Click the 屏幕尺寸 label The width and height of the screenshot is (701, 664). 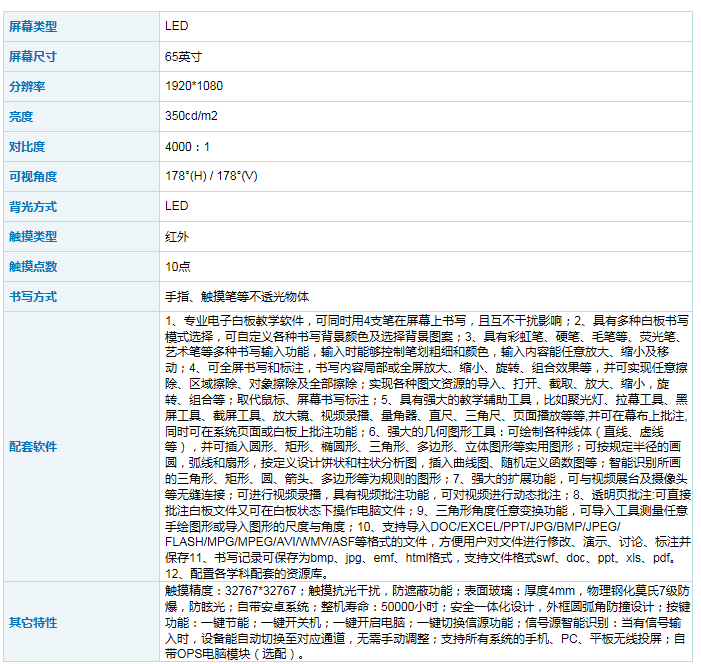click(x=33, y=57)
